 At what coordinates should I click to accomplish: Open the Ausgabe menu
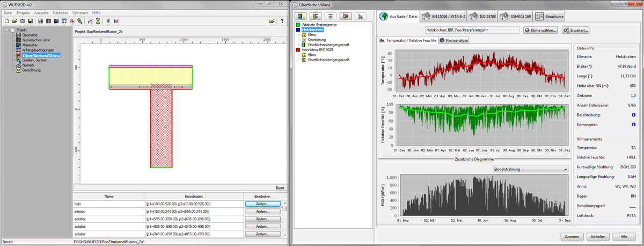[x=41, y=12]
